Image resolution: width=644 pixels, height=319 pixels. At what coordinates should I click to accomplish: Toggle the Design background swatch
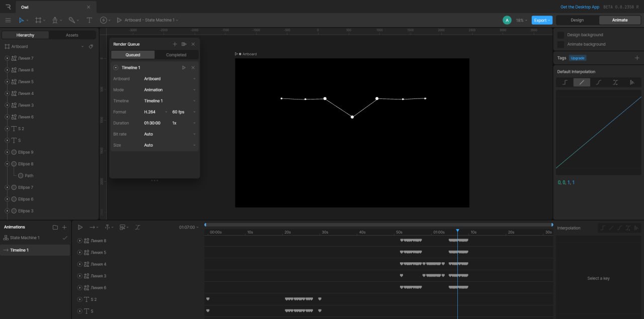coord(560,35)
